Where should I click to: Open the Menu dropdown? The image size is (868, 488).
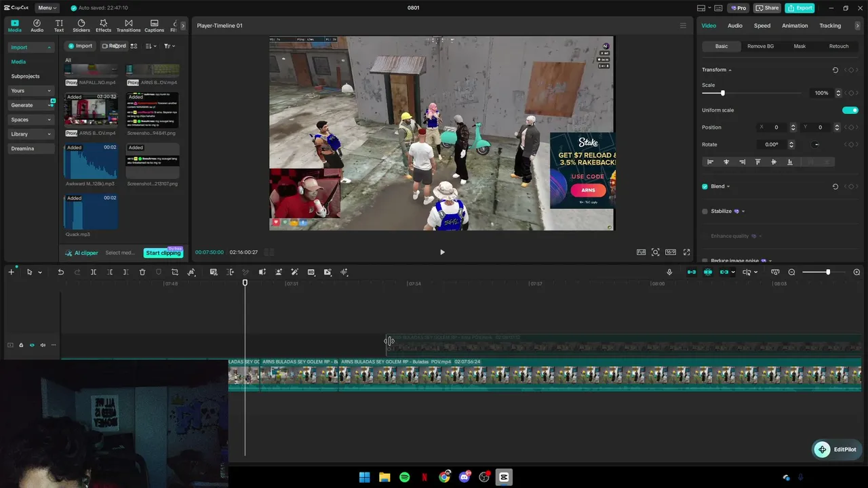(47, 8)
